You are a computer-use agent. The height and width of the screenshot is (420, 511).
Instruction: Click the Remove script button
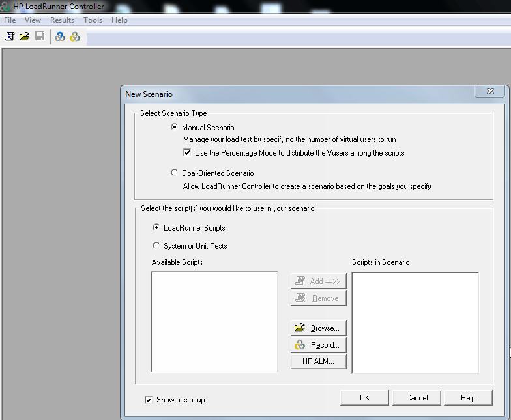click(x=318, y=298)
